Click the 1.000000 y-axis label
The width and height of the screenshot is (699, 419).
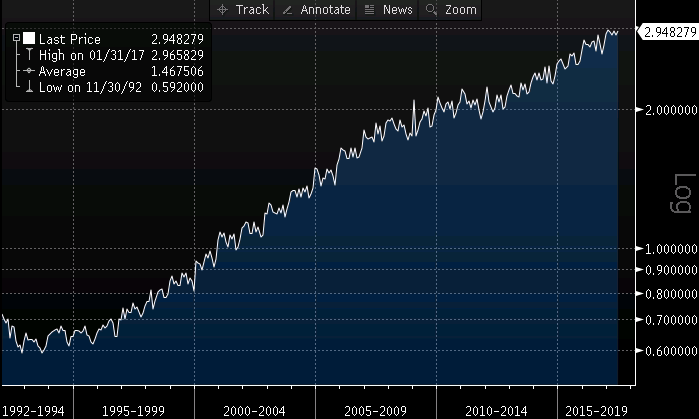click(671, 249)
